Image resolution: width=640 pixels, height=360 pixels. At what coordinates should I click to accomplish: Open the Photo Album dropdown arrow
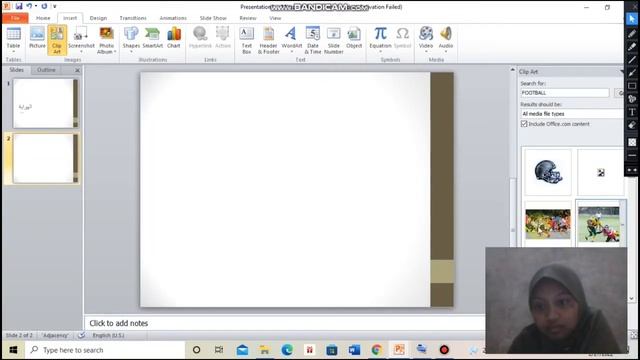click(x=115, y=52)
